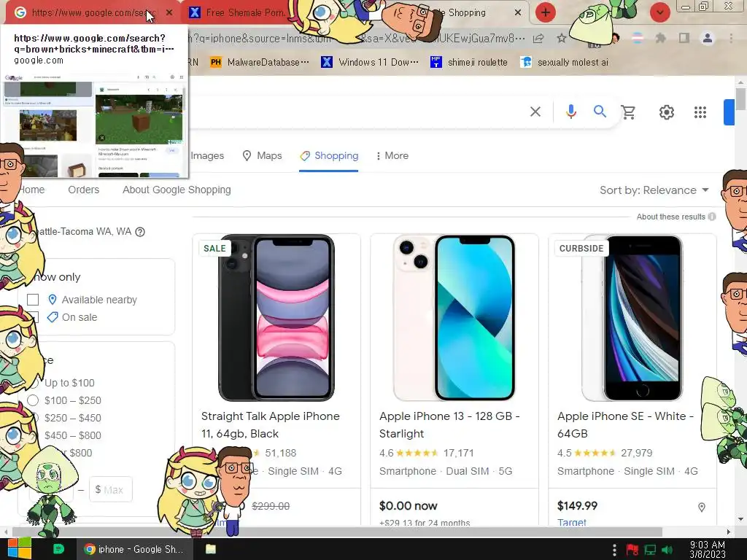Click help icon beside Seattle-Tacoma WA
747x560 pixels.
pos(140,232)
